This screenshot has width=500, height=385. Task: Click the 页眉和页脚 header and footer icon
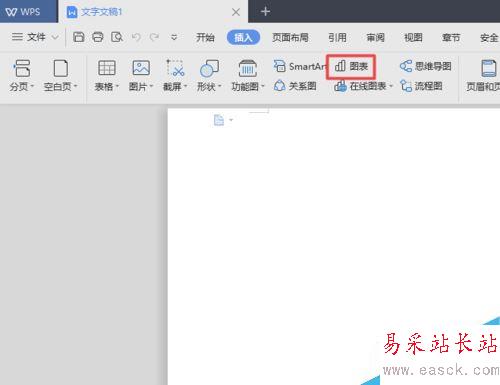(x=489, y=68)
